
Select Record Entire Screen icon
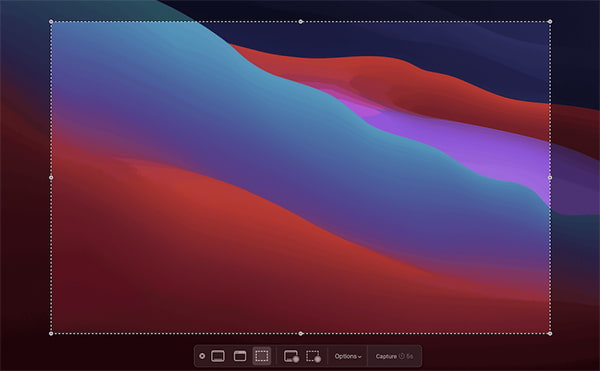[x=291, y=356]
